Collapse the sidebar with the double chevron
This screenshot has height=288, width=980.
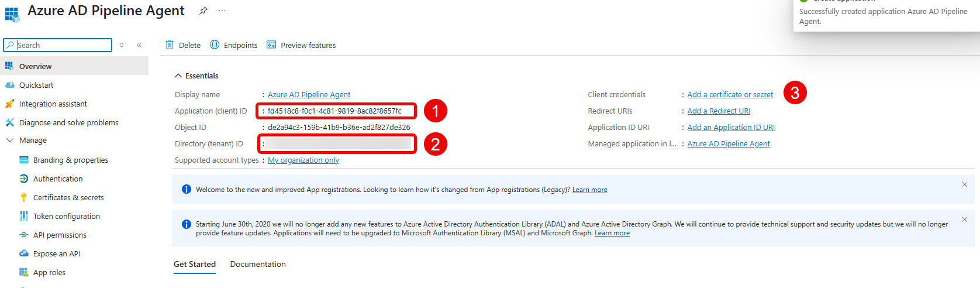click(x=139, y=45)
